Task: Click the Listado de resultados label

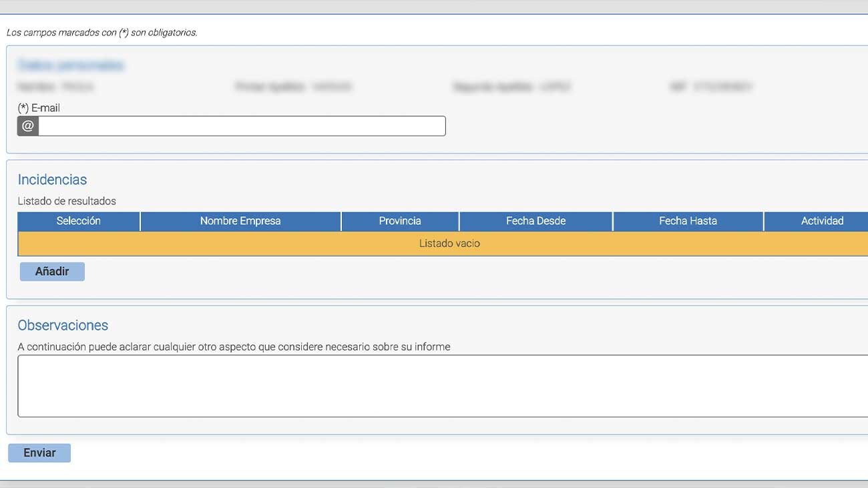Action: (67, 200)
